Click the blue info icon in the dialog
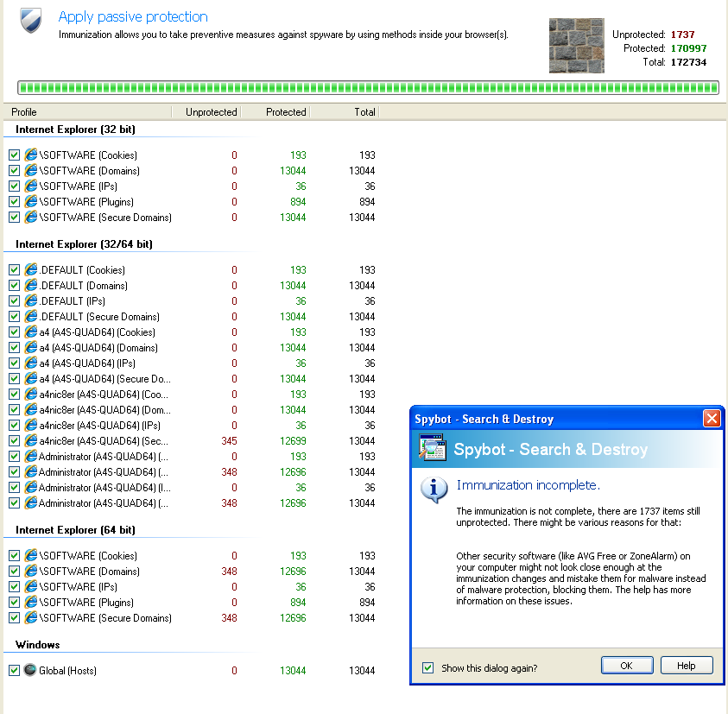 pyautogui.click(x=434, y=490)
